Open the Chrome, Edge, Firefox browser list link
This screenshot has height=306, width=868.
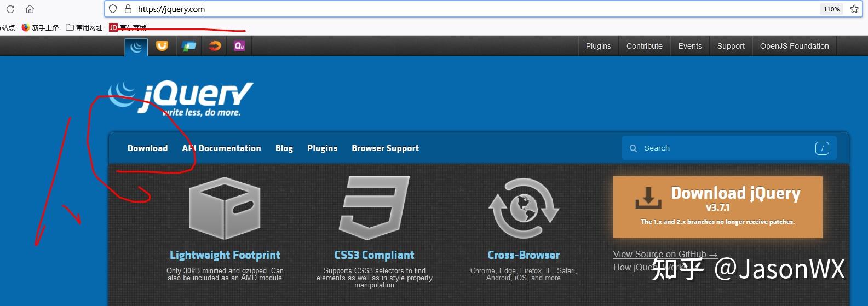click(x=524, y=274)
